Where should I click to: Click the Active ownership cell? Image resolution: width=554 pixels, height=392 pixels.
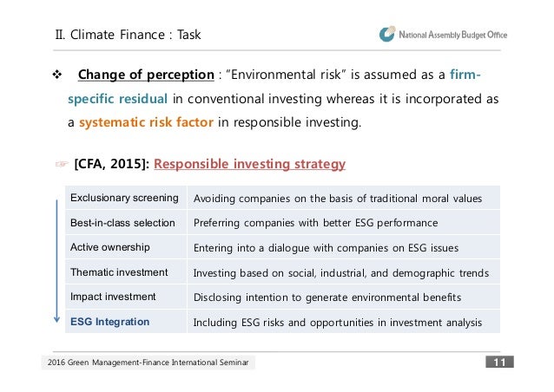tap(110, 247)
